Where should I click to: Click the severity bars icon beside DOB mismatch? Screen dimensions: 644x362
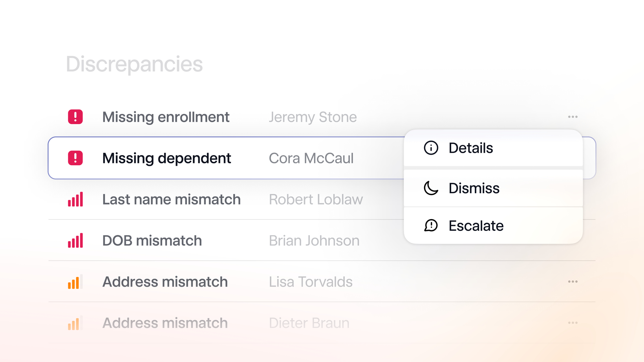pyautogui.click(x=75, y=240)
